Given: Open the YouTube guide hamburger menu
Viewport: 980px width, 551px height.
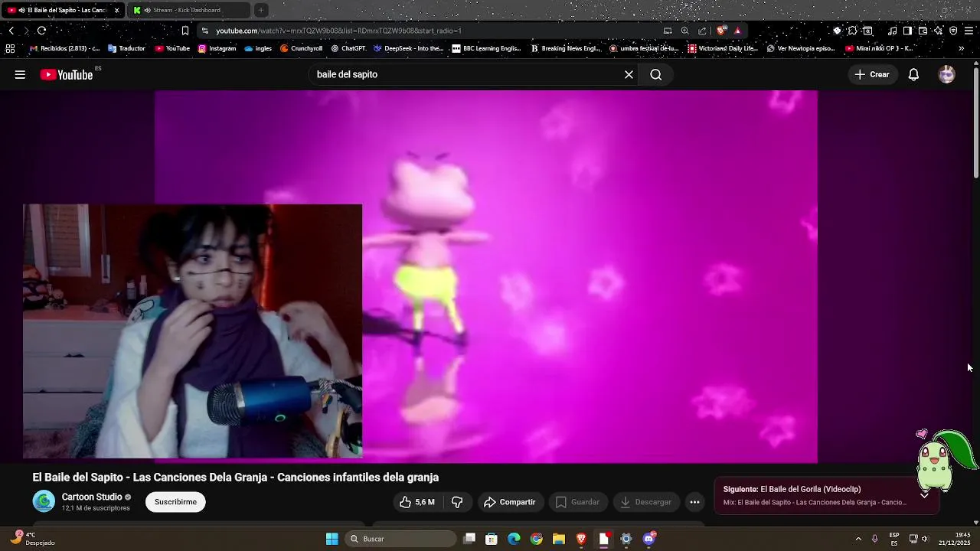Looking at the screenshot, I should coord(20,74).
